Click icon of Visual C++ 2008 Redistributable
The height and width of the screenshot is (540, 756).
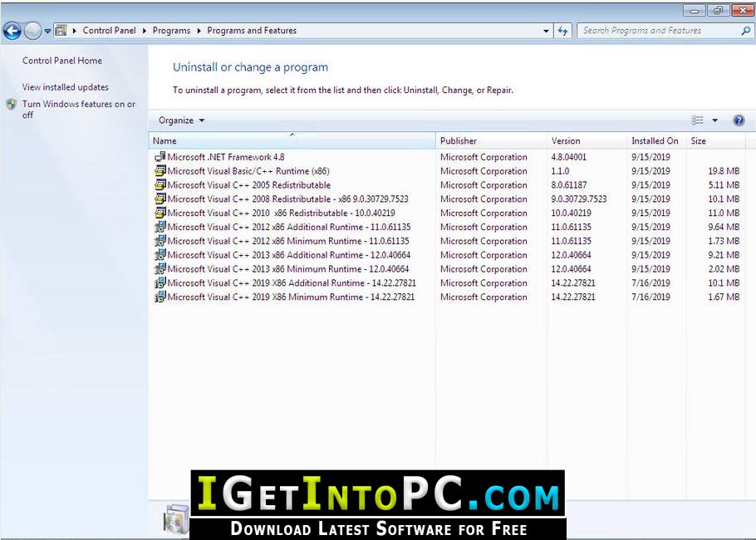(x=160, y=199)
